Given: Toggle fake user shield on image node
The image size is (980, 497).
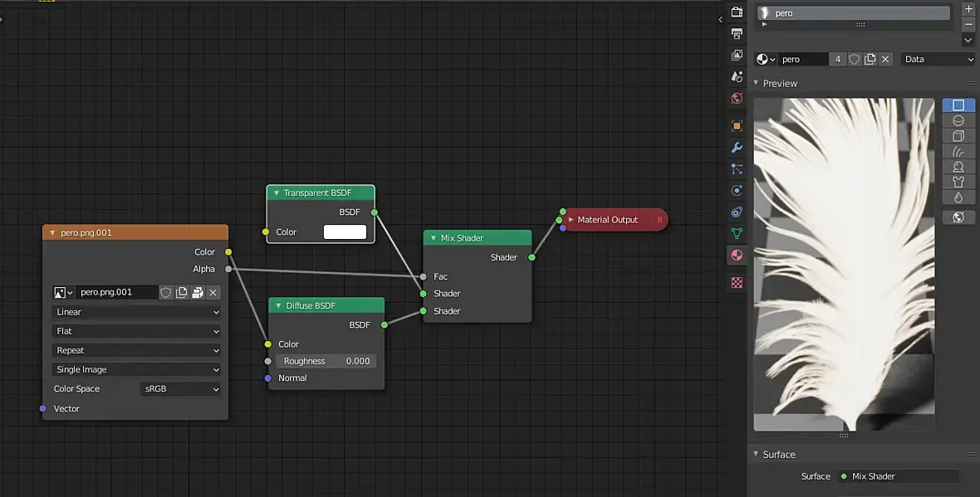Looking at the screenshot, I should click(165, 292).
